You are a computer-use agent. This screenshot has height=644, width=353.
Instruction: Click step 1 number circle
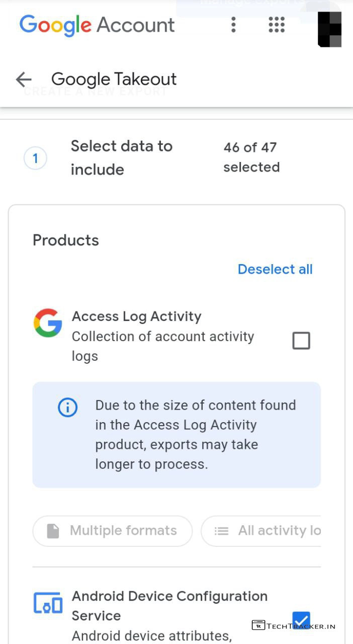pyautogui.click(x=35, y=159)
